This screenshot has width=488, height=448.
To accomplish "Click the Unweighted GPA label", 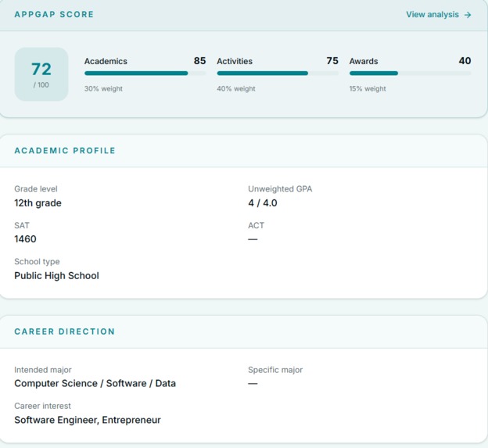I will pos(280,189).
